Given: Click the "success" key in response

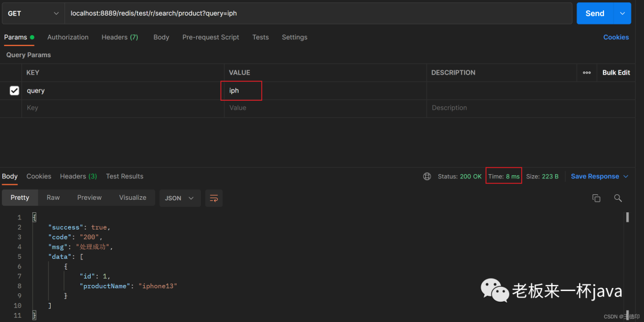Looking at the screenshot, I should pyautogui.click(x=66, y=227).
